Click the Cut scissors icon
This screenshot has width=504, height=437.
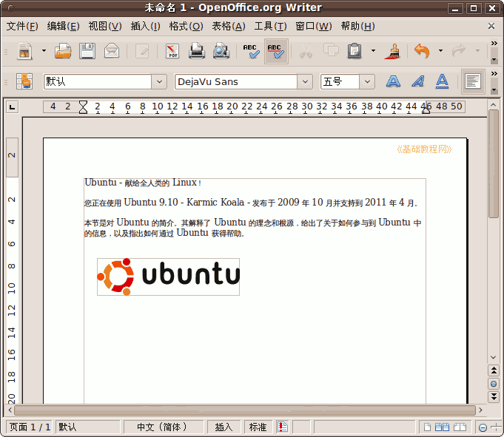(306, 51)
